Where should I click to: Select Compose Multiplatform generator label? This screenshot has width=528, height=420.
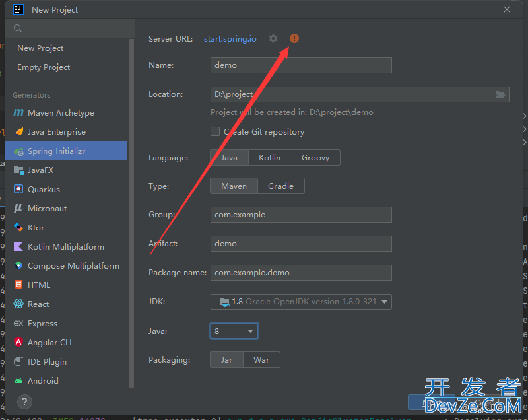(x=73, y=266)
